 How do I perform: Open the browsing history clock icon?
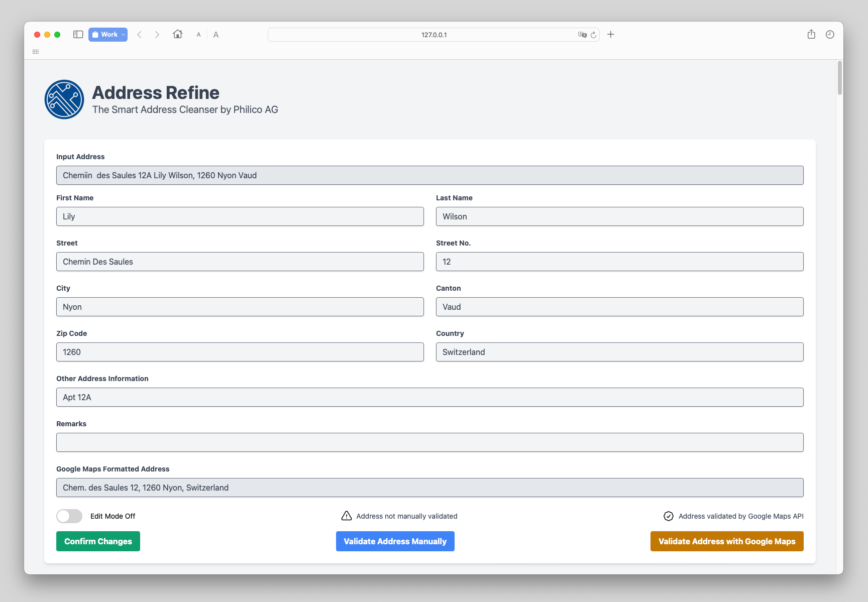(x=829, y=34)
